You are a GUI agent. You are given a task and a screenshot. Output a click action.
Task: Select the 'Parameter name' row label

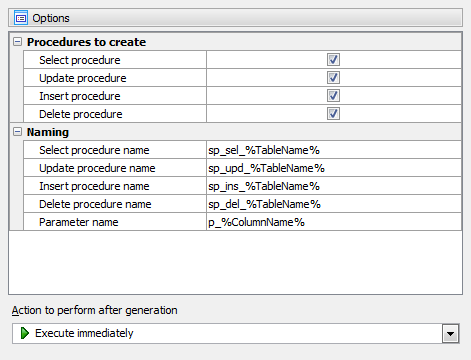pos(79,222)
